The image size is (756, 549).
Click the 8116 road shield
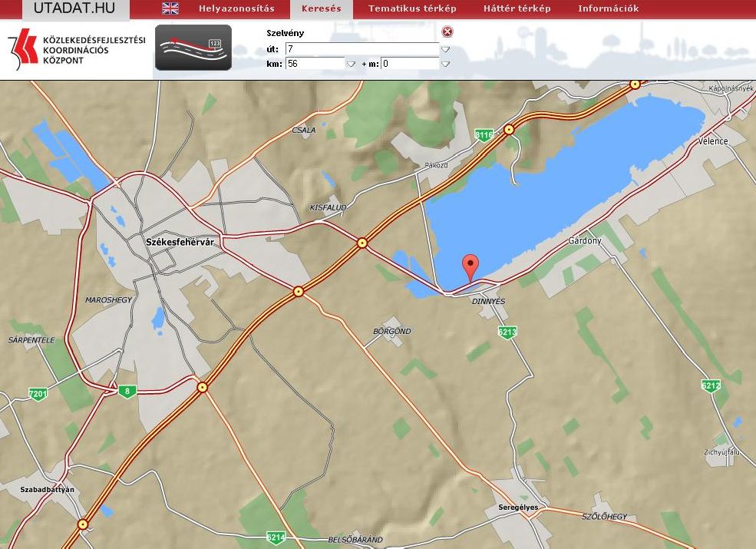[484, 135]
